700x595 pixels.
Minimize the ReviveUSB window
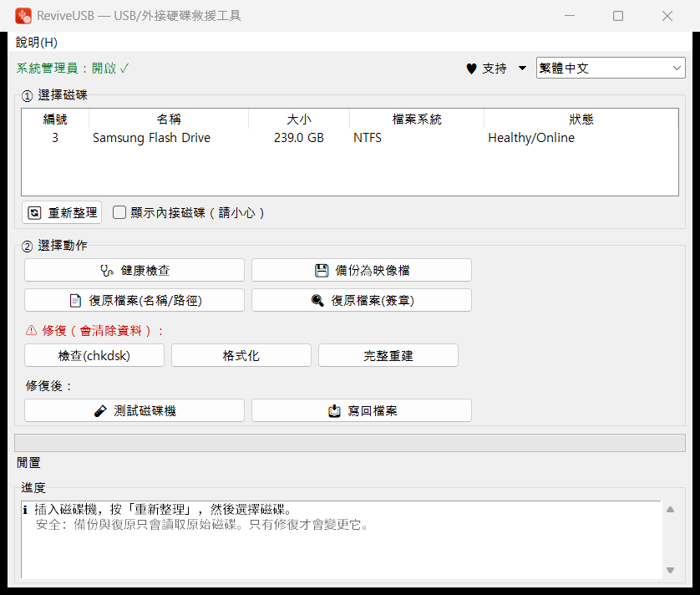(570, 16)
